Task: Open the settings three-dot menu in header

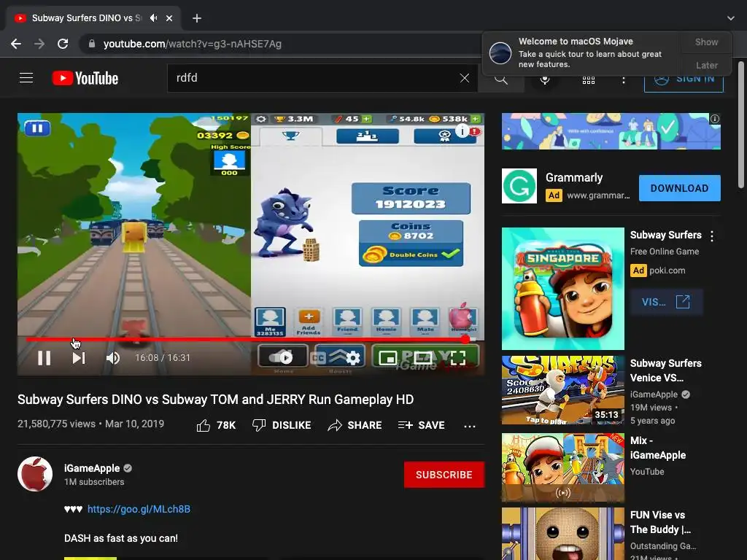Action: click(624, 80)
